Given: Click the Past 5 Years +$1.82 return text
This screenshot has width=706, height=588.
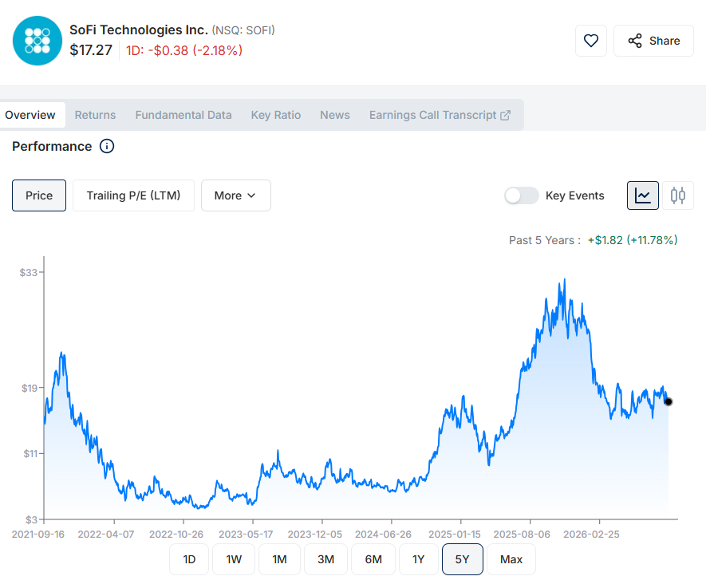Looking at the screenshot, I should pos(593,240).
